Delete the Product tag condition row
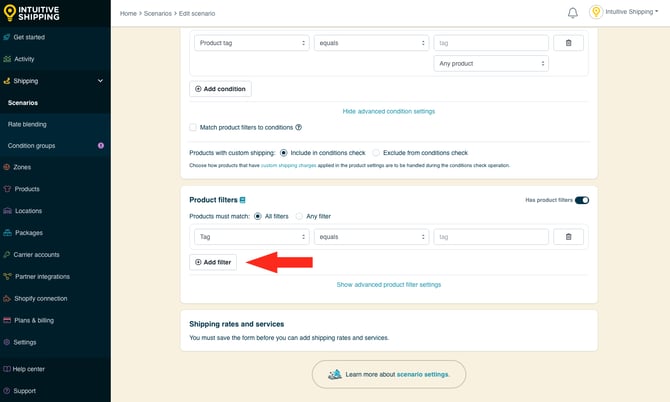The image size is (670, 402). pyautogui.click(x=568, y=43)
